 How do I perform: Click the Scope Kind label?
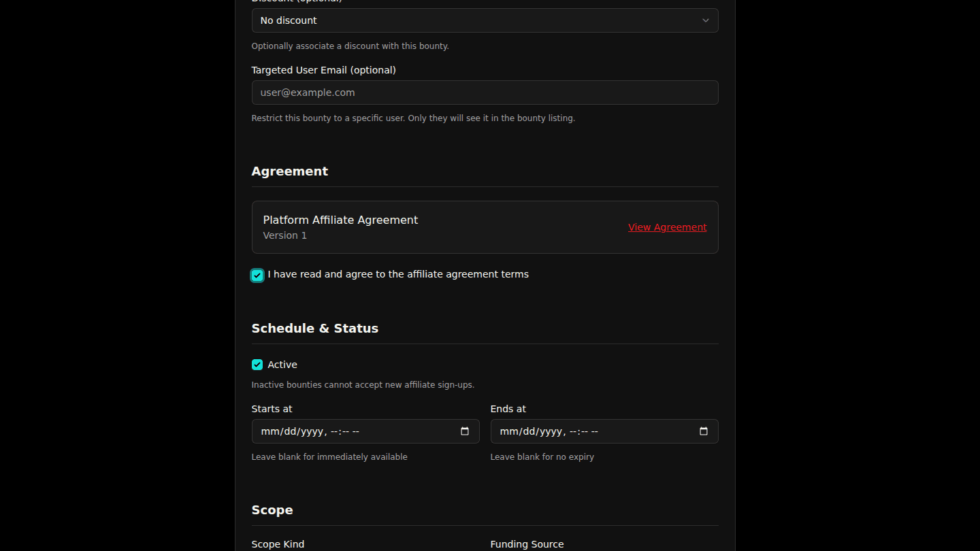[278, 544]
